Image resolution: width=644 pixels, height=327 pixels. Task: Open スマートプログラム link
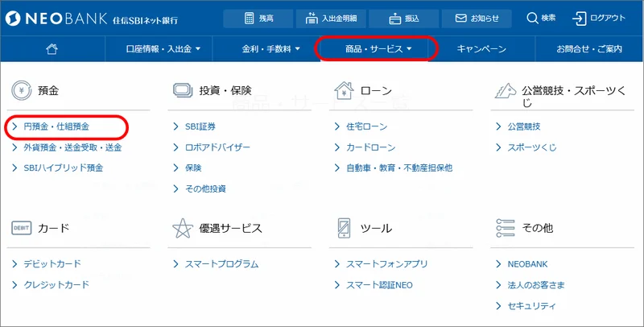221,264
